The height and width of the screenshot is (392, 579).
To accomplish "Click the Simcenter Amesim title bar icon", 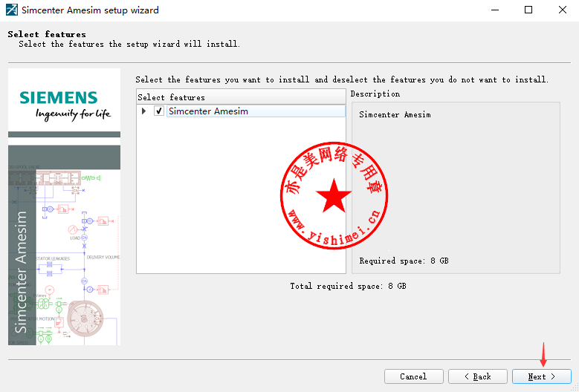I will click(11, 10).
